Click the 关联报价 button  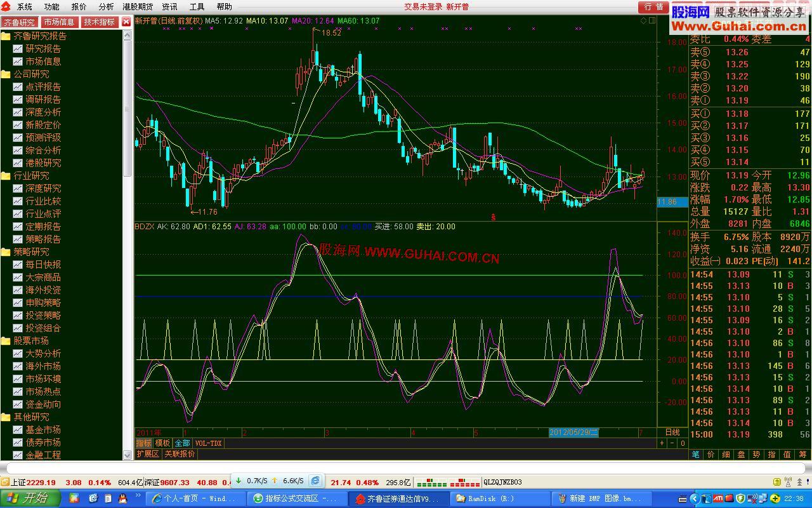point(180,454)
